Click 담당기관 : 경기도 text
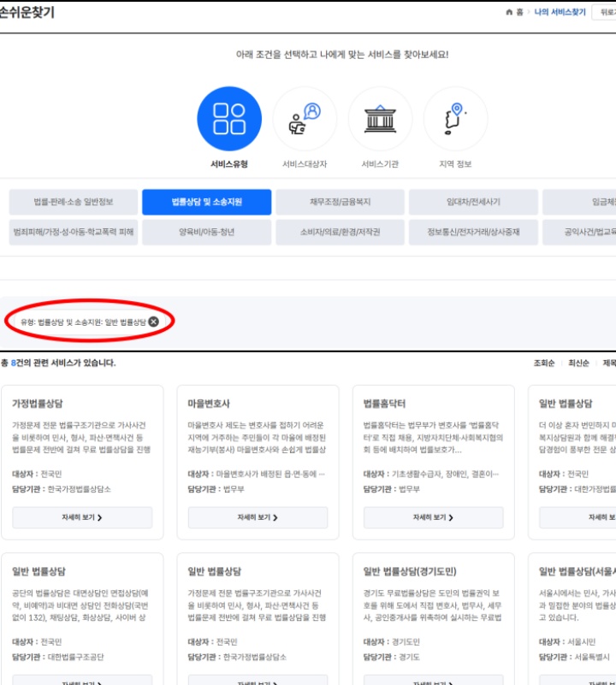Screen dimensions: 616x685 click(391, 657)
